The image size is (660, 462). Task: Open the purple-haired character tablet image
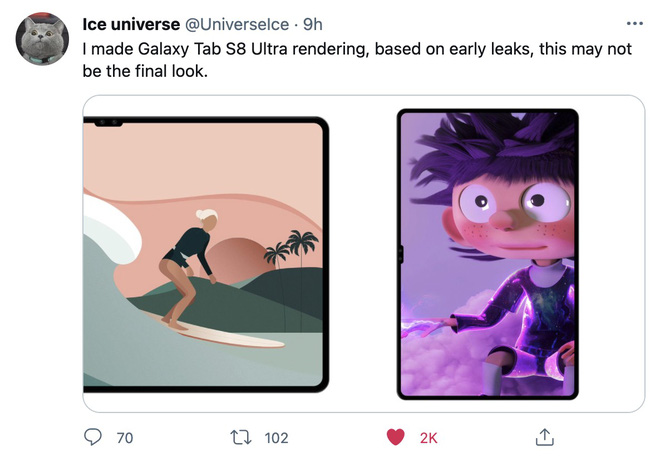[x=487, y=254]
